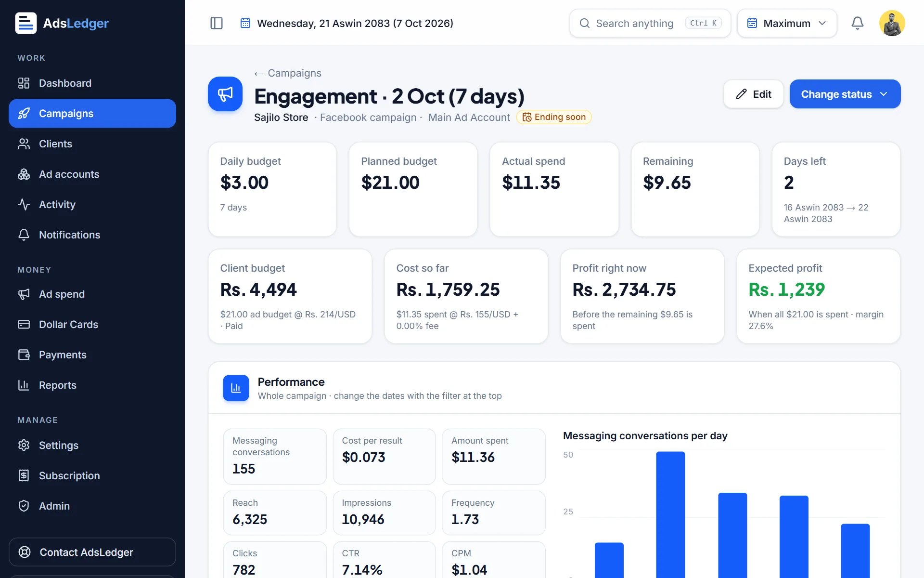This screenshot has height=578, width=924.
Task: Click the Cost per result $0.073 metric
Action: [x=384, y=457]
